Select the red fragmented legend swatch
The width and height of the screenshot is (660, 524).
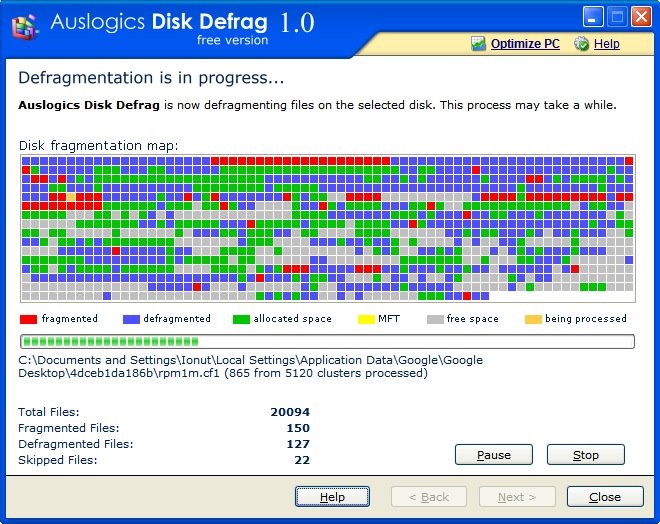pos(28,319)
